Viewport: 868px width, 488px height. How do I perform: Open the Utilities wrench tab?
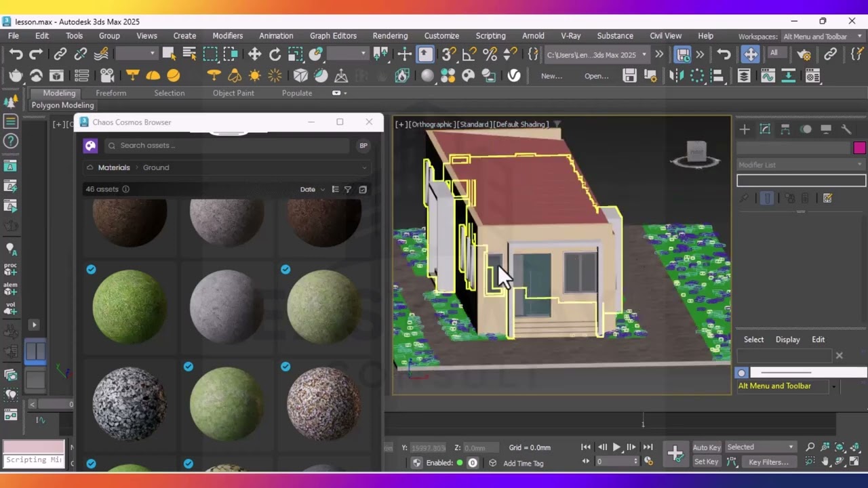pyautogui.click(x=846, y=129)
